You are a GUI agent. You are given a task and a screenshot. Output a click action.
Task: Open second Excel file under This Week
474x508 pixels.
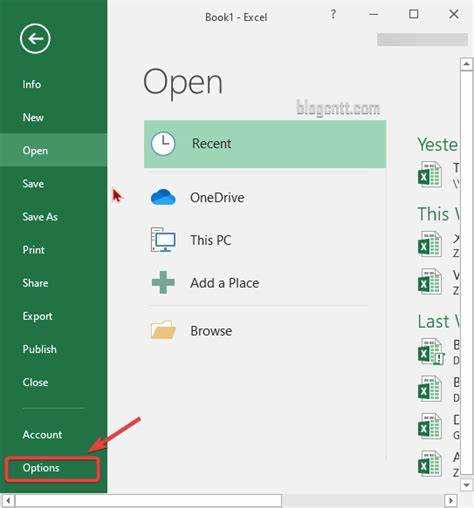pyautogui.click(x=430, y=282)
